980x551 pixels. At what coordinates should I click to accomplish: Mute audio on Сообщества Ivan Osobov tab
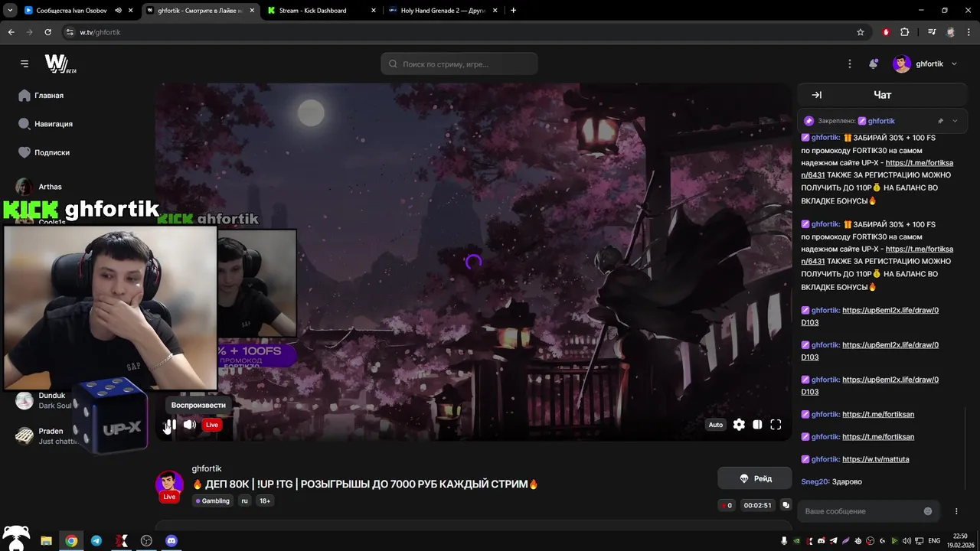tap(118, 11)
